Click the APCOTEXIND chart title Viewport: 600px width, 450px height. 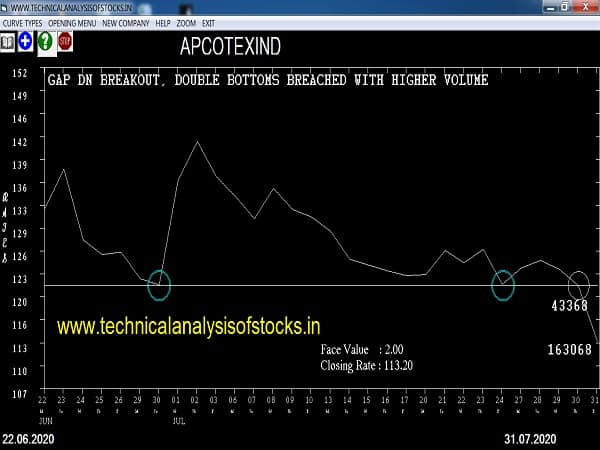click(x=230, y=47)
